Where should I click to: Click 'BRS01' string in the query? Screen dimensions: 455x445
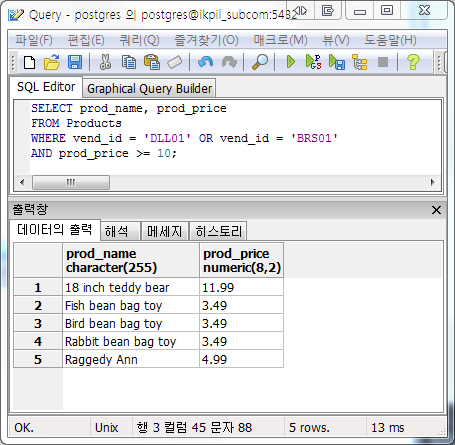(314, 138)
